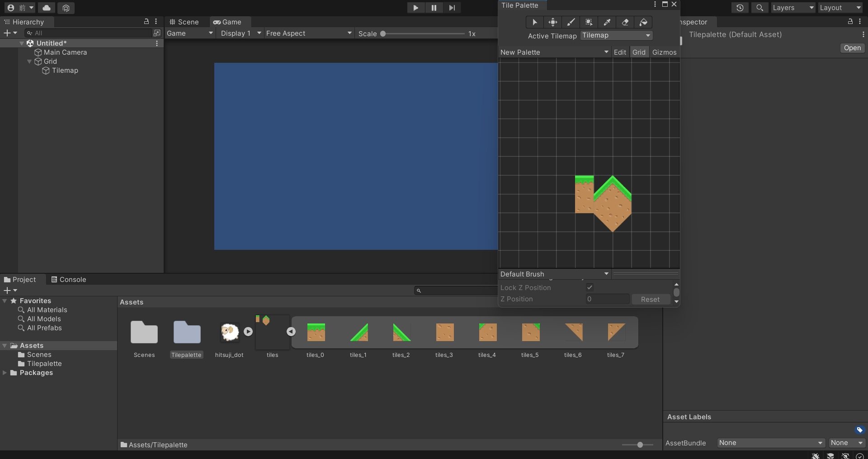Screen dimensions: 868x459
Task: Open the Undo History icon
Action: (740, 8)
